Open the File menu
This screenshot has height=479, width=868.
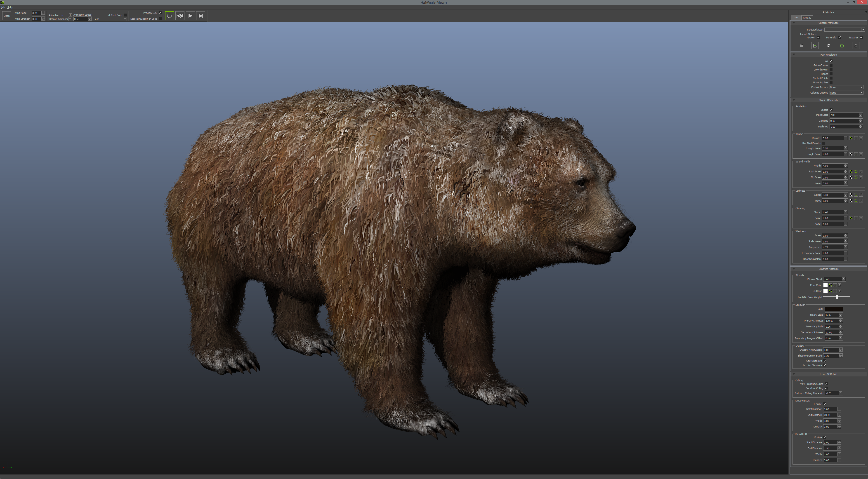tap(3, 7)
